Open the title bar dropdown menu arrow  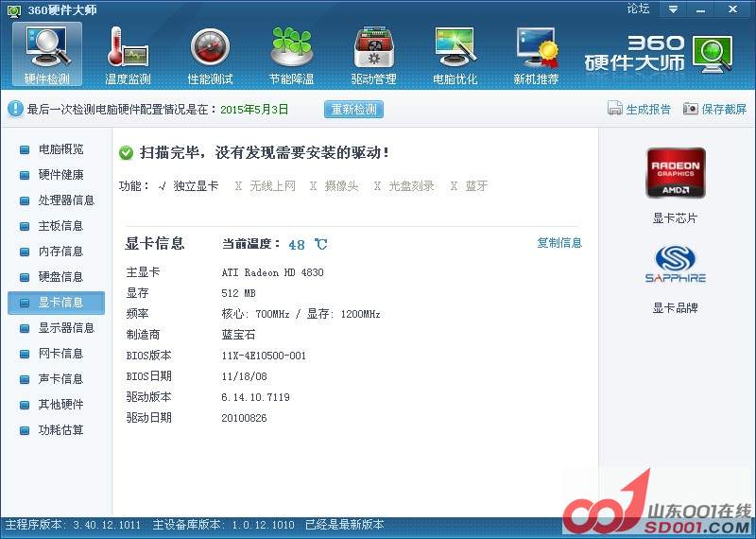tap(673, 9)
